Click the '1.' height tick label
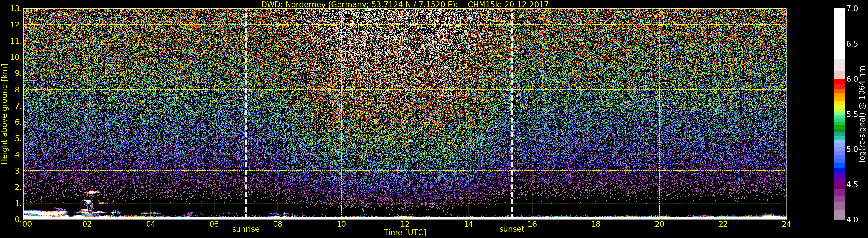Image resolution: width=868 pixels, height=238 pixels. (x=18, y=203)
